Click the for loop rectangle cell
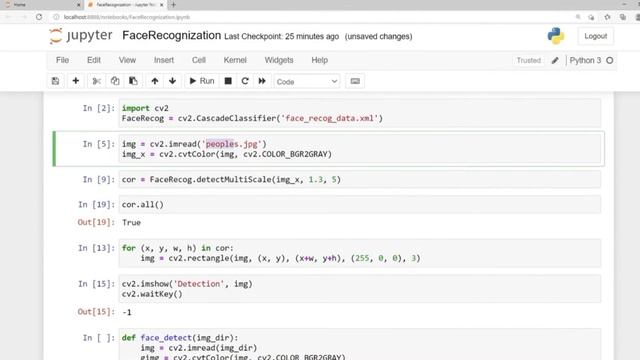Screen dimensions: 640x360 [x=360, y=253]
